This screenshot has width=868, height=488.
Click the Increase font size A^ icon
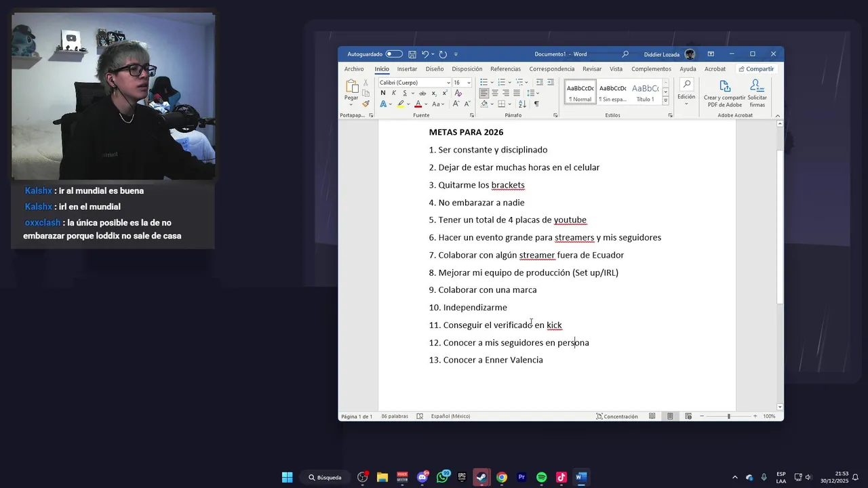point(456,104)
